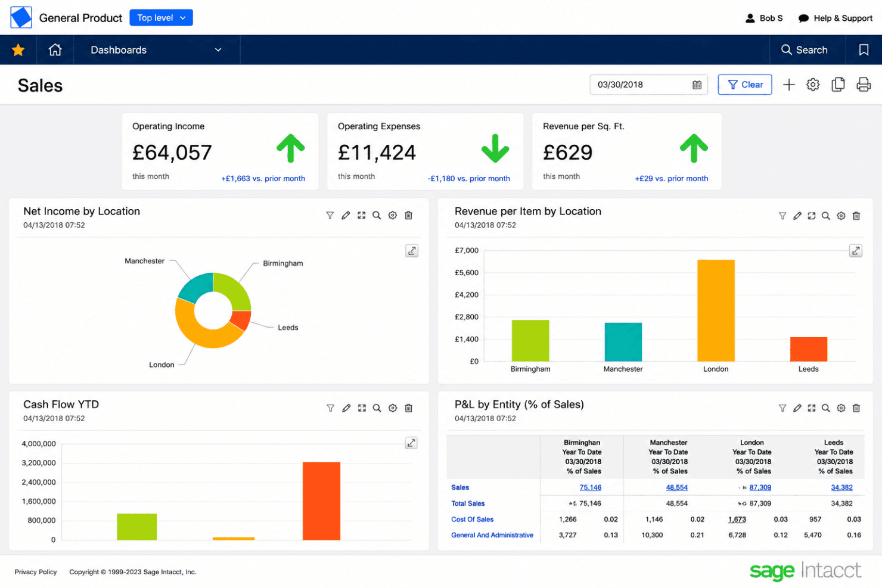Fullscreen the Revenue per Item by Location widget
Image resolution: width=882 pixels, height=588 pixels.
tap(811, 216)
